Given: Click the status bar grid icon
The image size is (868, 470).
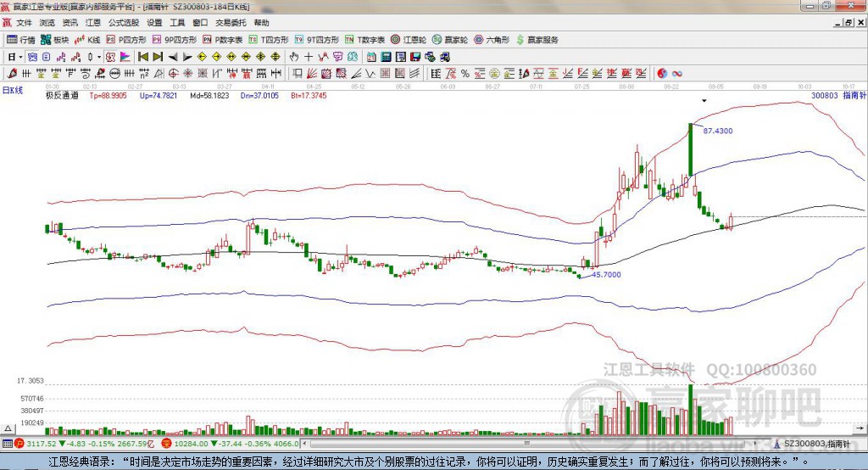Looking at the screenshot, I should 7,444.
